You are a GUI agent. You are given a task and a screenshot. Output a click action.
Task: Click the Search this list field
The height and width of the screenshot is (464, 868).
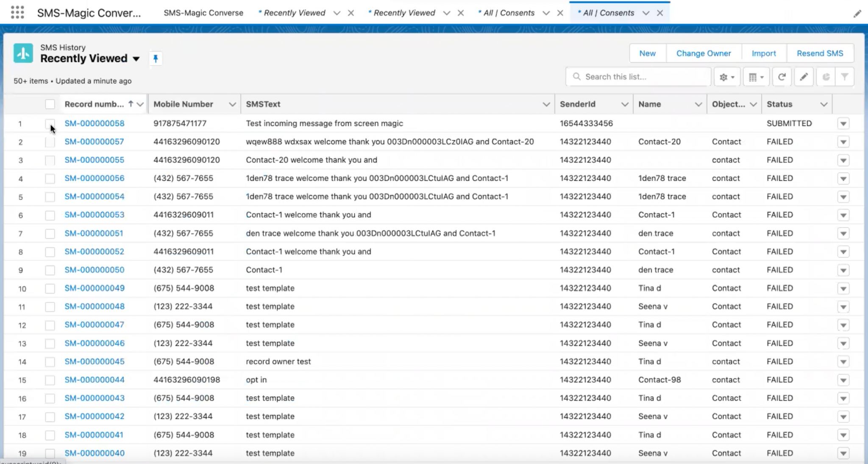[x=638, y=77]
